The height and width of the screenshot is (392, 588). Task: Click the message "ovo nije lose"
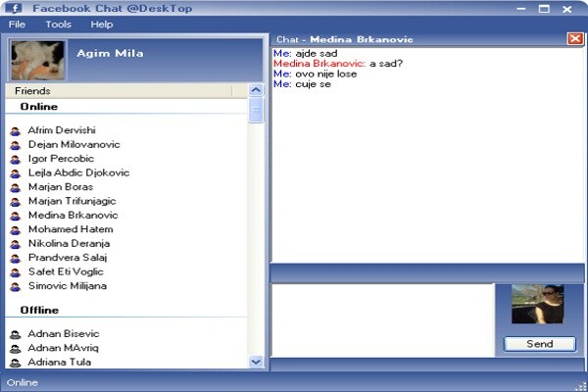coord(326,73)
